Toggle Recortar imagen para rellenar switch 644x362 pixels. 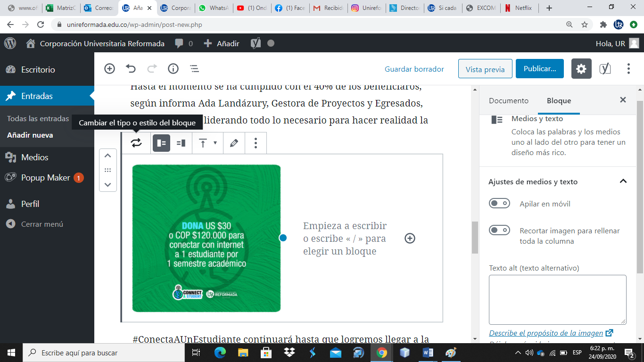[x=499, y=230]
